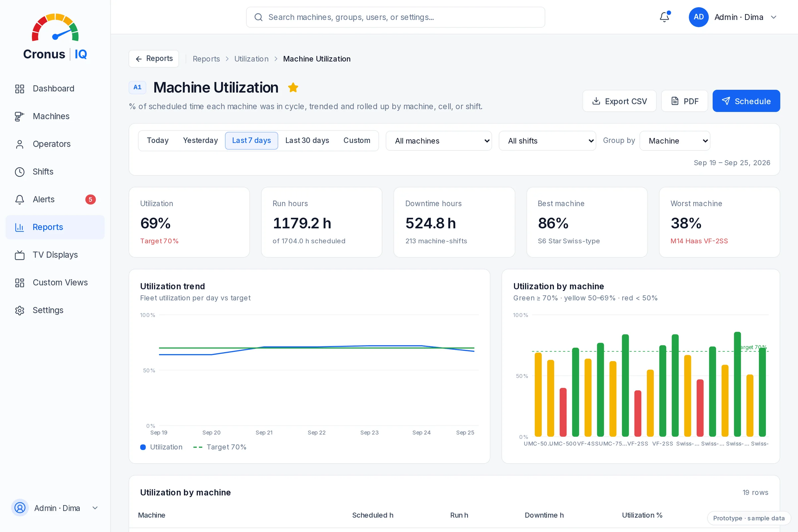Click the notification bell icon
Viewport: 798px width, 532px height.
click(664, 17)
